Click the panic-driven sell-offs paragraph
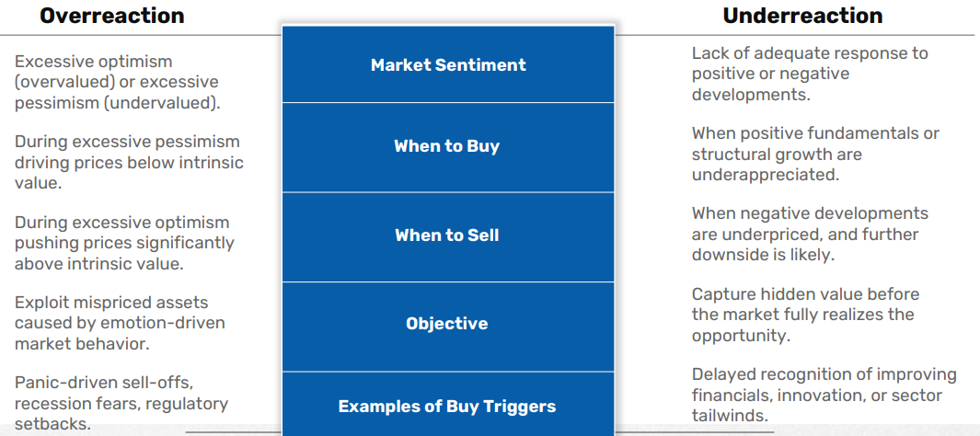 click(121, 403)
